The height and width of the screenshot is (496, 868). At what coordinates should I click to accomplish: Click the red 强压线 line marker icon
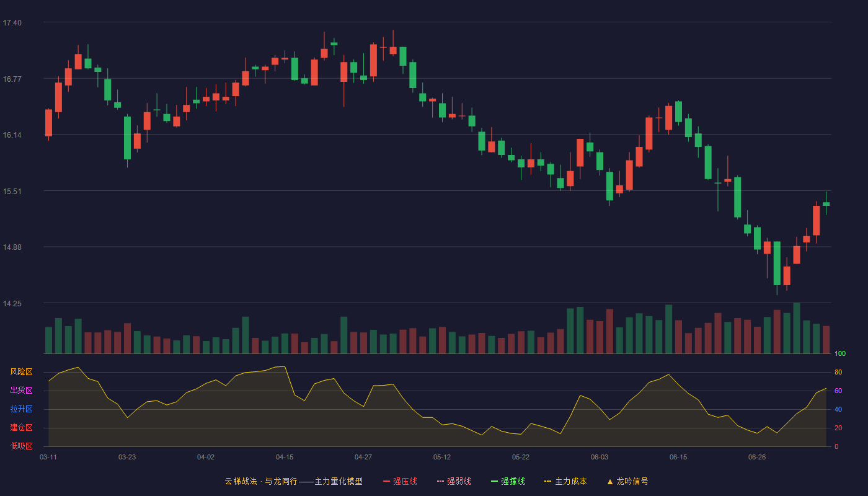click(x=386, y=481)
